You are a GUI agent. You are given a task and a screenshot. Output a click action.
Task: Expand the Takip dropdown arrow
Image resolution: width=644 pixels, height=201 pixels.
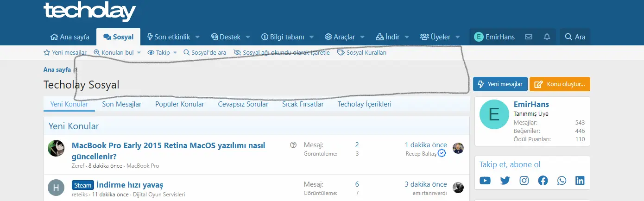pyautogui.click(x=175, y=52)
